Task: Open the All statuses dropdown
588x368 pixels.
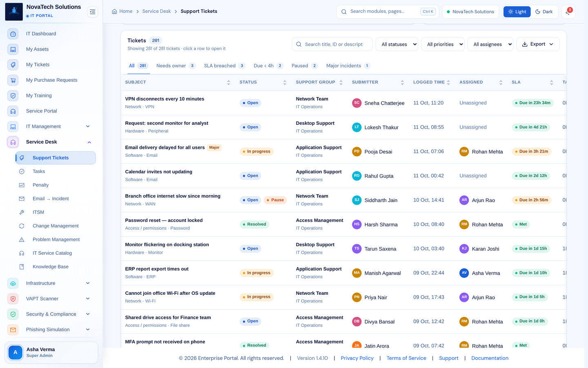Action: pos(397,44)
